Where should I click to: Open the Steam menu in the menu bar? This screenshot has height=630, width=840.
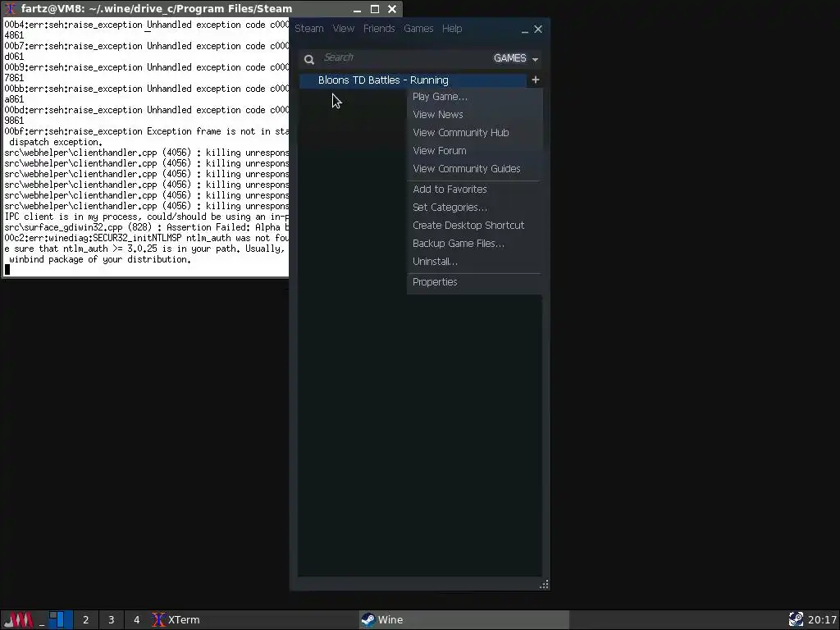(309, 29)
